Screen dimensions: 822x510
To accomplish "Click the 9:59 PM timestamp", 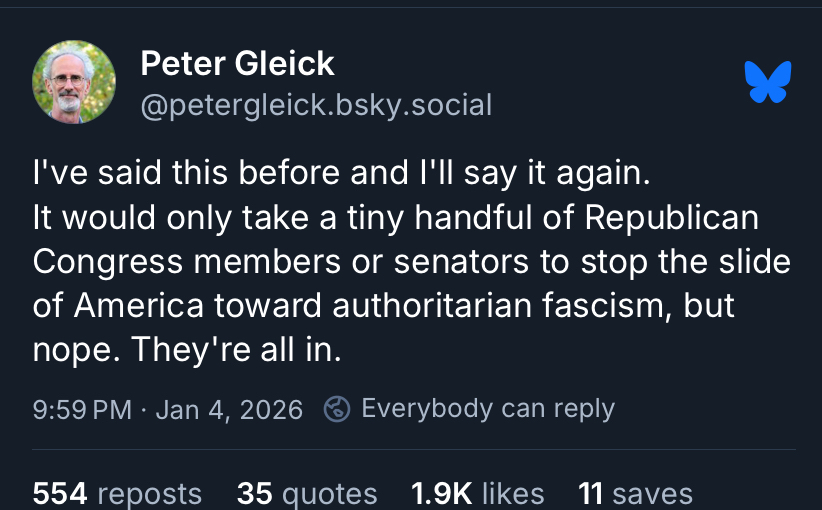I will 82,410.
